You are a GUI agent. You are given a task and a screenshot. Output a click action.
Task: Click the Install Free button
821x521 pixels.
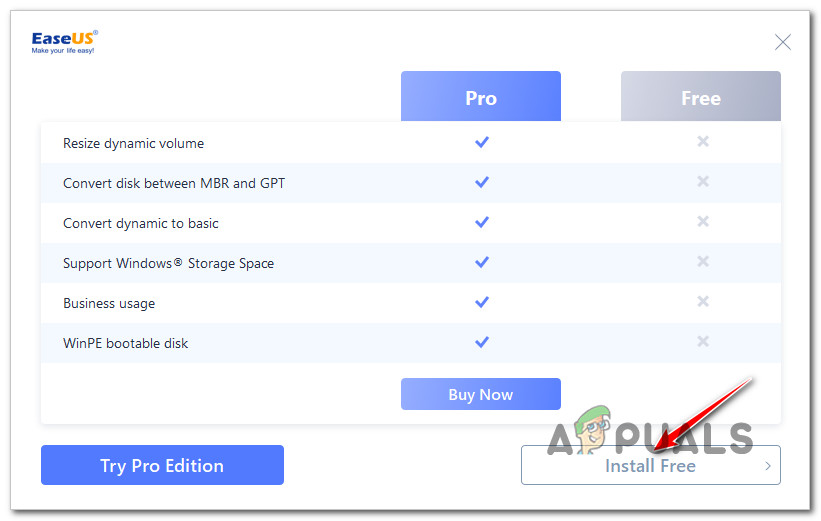point(650,466)
